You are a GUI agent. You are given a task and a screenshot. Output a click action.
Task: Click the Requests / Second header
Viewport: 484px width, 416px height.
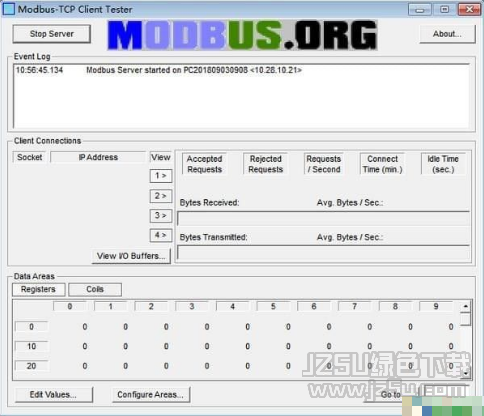click(x=323, y=164)
